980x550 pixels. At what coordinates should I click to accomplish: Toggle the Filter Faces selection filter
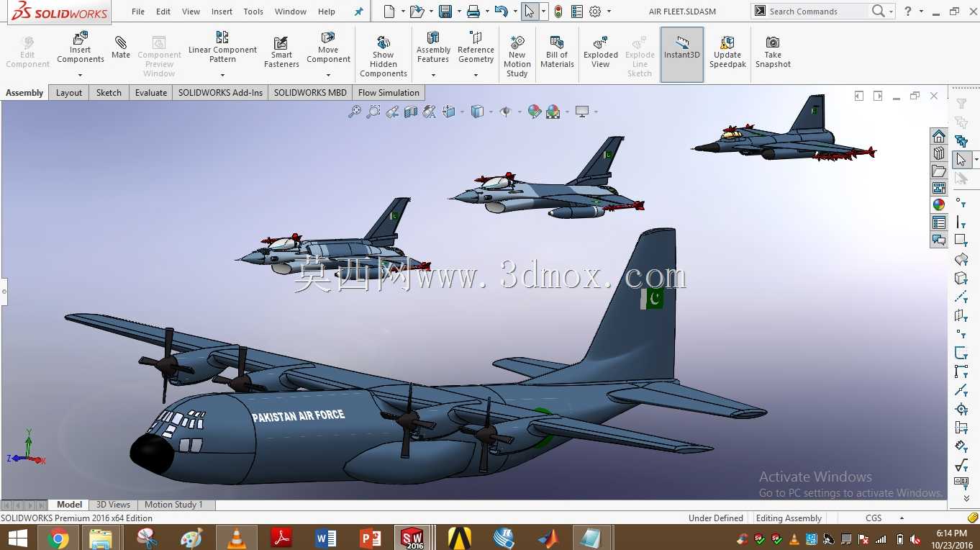pyautogui.click(x=961, y=240)
